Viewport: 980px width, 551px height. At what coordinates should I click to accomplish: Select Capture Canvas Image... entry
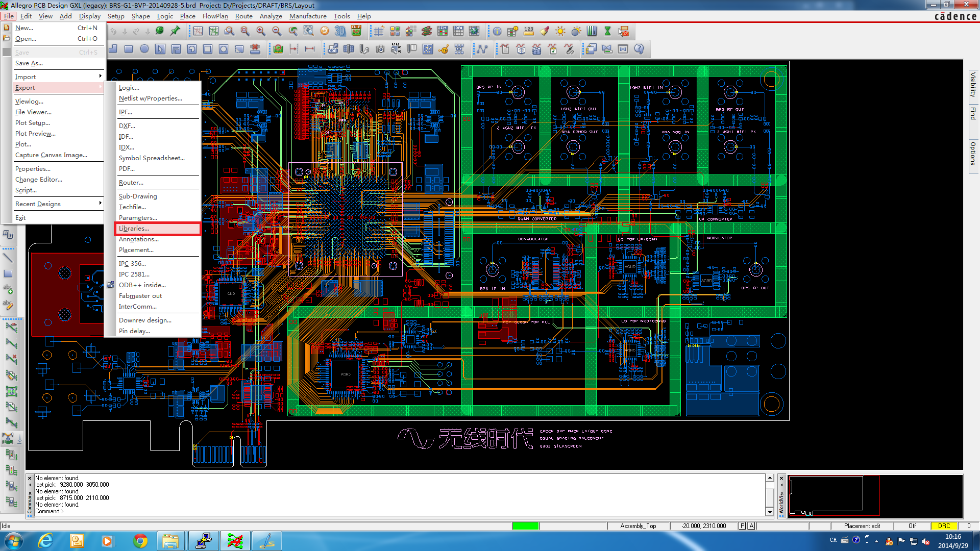point(58,155)
